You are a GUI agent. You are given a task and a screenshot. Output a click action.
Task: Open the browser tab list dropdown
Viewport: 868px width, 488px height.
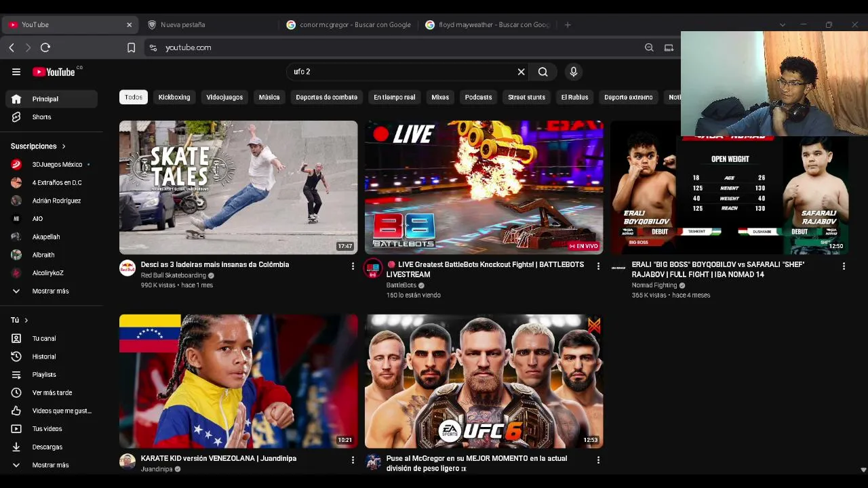(x=783, y=24)
